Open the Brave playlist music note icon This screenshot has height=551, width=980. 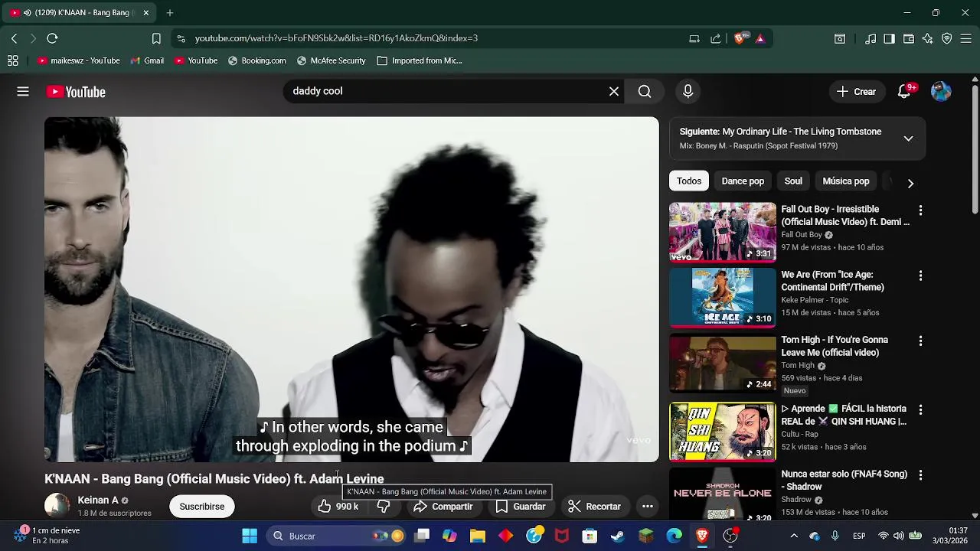pos(871,38)
